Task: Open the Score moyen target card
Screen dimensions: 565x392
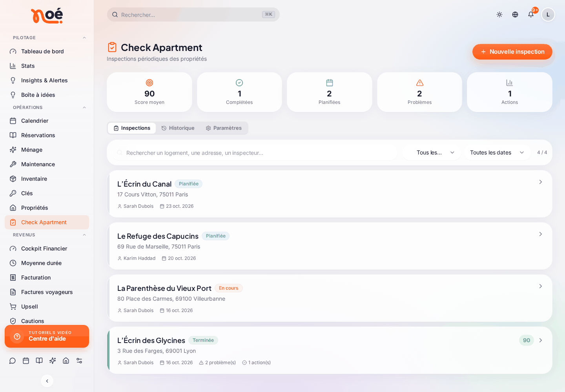Action: pos(149,92)
